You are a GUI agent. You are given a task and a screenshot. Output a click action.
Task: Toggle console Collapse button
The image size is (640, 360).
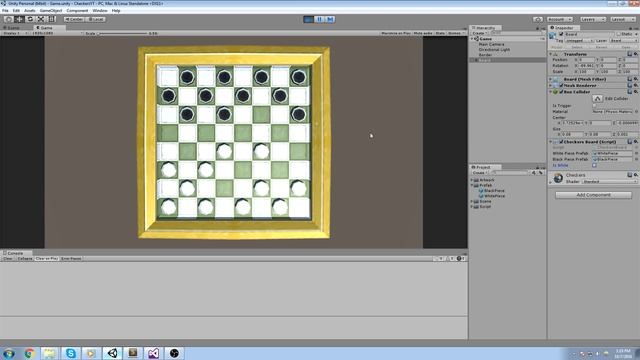24,259
